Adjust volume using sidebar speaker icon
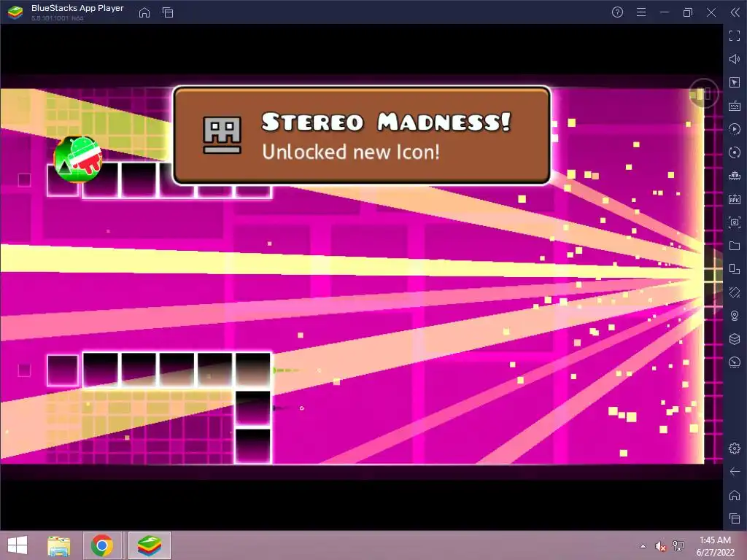Image resolution: width=747 pixels, height=560 pixels. pyautogui.click(x=735, y=59)
